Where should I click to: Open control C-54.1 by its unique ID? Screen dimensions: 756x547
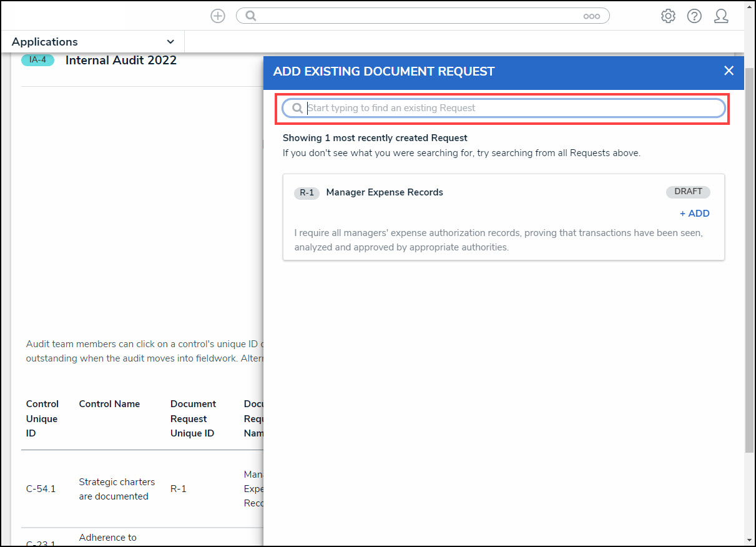(x=41, y=489)
